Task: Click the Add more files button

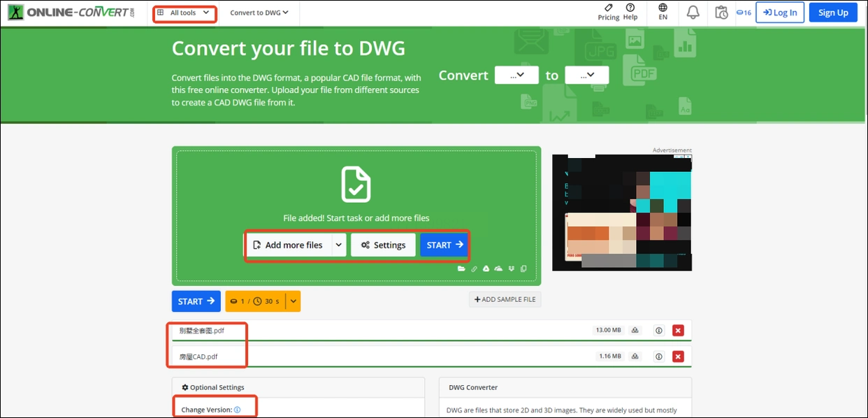Action: click(288, 245)
